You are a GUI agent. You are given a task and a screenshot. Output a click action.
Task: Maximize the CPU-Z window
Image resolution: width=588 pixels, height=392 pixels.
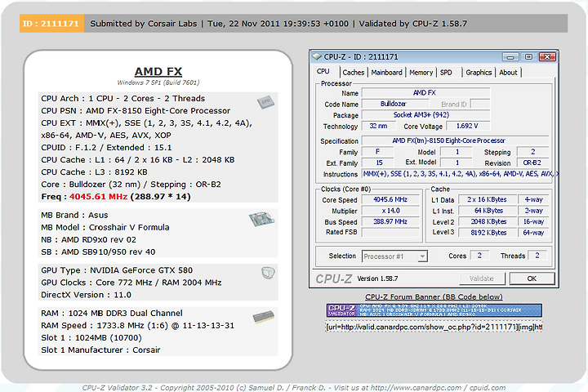pos(528,57)
